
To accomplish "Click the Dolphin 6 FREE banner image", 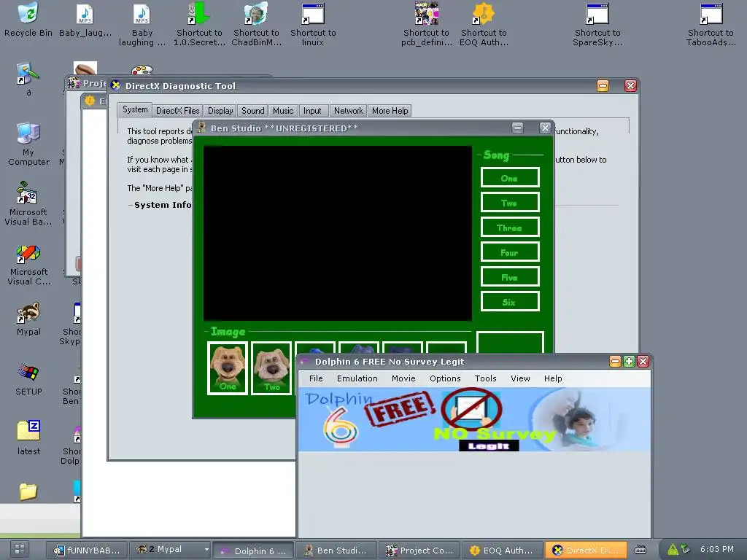I will 474,419.
